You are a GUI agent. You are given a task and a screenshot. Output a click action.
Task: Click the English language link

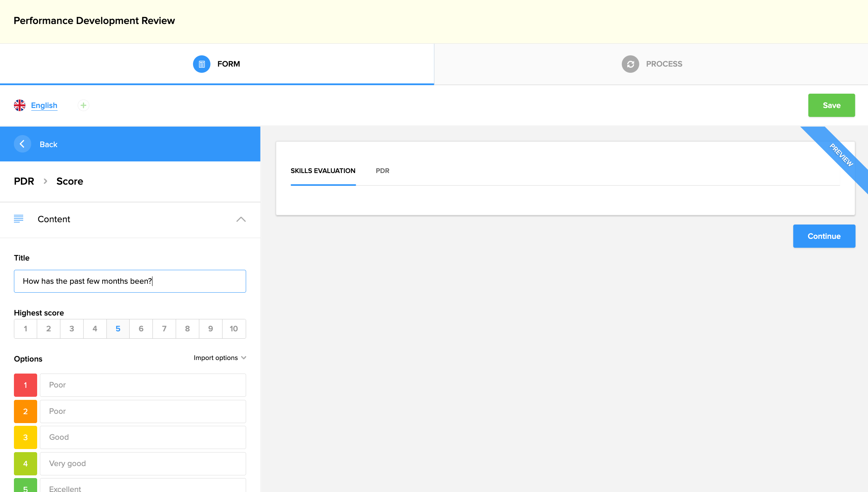pyautogui.click(x=44, y=105)
